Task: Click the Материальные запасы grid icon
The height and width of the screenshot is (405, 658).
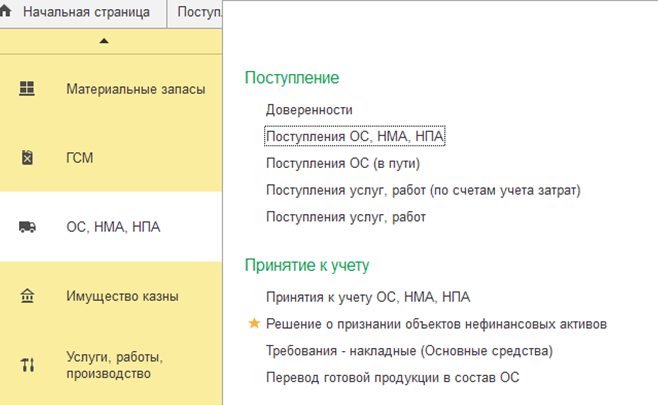Action: [27, 89]
